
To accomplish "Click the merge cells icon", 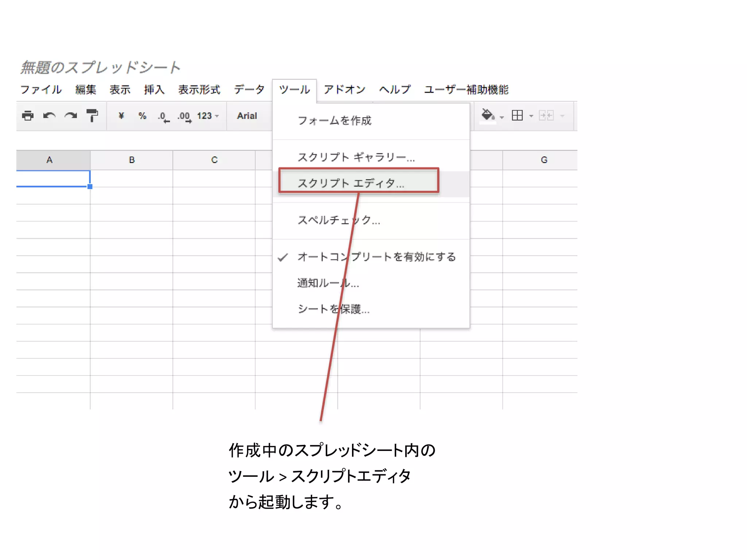I will click(x=546, y=116).
